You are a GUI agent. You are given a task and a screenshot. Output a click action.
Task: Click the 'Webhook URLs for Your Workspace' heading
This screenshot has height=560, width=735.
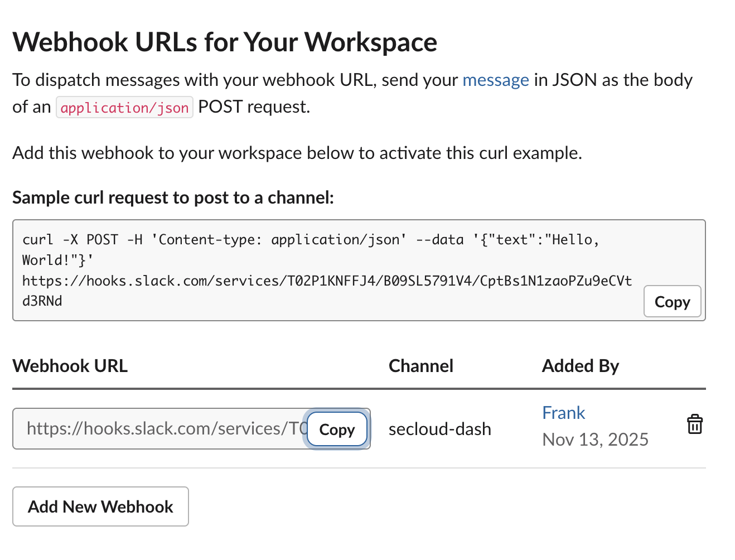[225, 42]
